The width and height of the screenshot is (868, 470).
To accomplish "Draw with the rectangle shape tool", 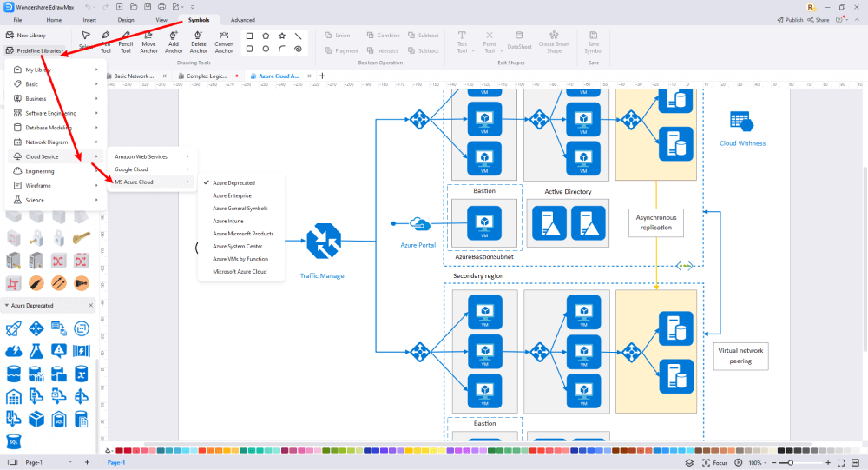I will click(x=249, y=36).
